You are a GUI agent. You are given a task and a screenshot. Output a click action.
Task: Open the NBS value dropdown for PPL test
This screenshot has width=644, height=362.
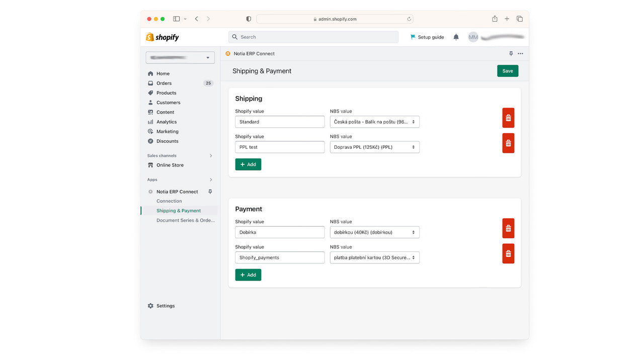tap(374, 147)
